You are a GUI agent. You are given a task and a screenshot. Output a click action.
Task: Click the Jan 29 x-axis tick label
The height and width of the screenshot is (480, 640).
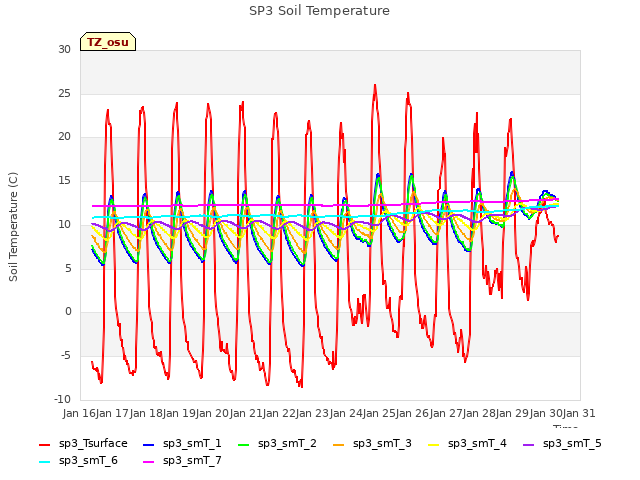[x=513, y=413]
